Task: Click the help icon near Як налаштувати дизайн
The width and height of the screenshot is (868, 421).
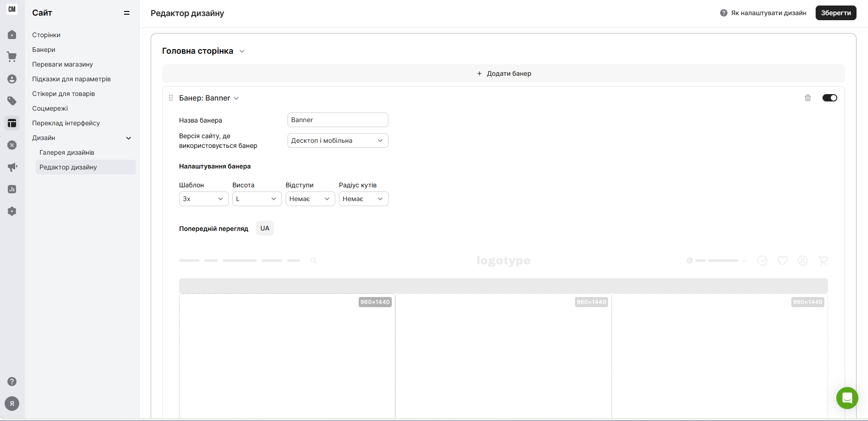Action: [x=724, y=13]
